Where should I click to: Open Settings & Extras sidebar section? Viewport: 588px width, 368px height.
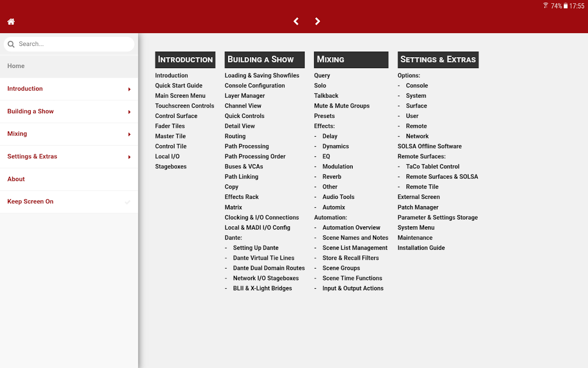69,156
